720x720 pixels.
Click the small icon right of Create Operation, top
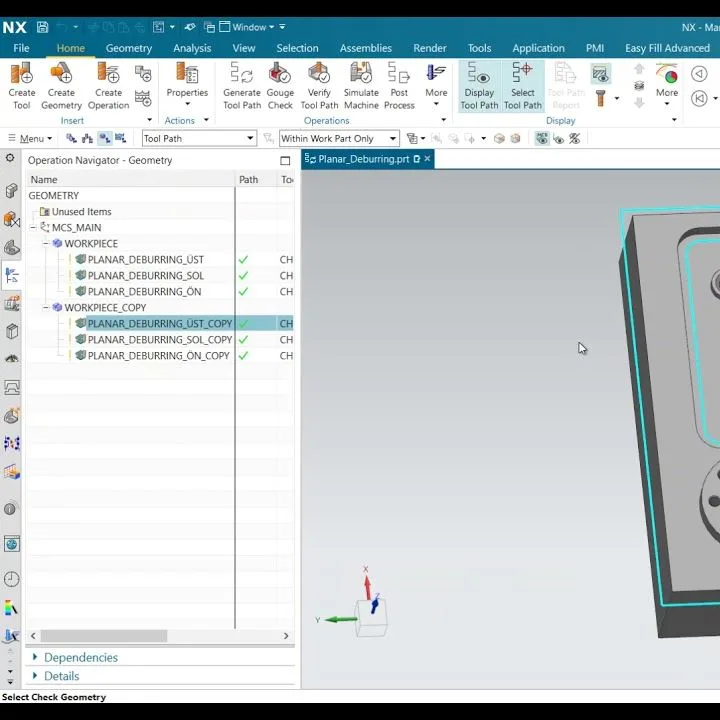143,73
